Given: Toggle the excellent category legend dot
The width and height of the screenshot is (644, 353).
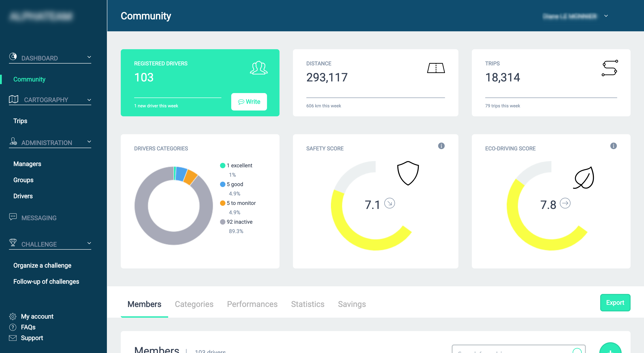Looking at the screenshot, I should click(x=222, y=165).
